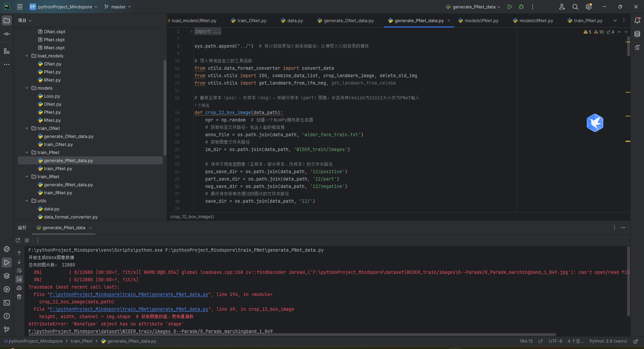Show hidden editor tabs dropdown
The width and height of the screenshot is (644, 349).
(x=615, y=20)
